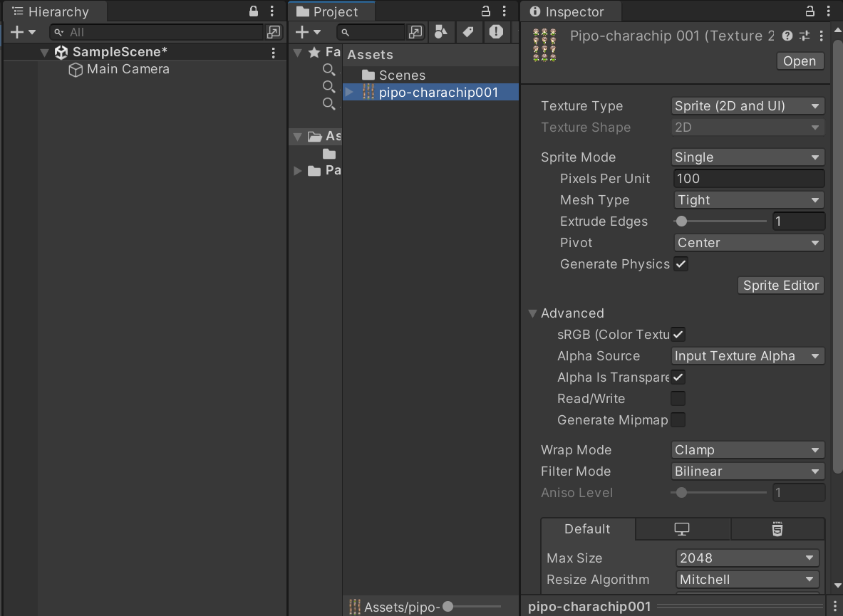
Task: Collapse the SampleScene tree node
Action: click(x=45, y=52)
